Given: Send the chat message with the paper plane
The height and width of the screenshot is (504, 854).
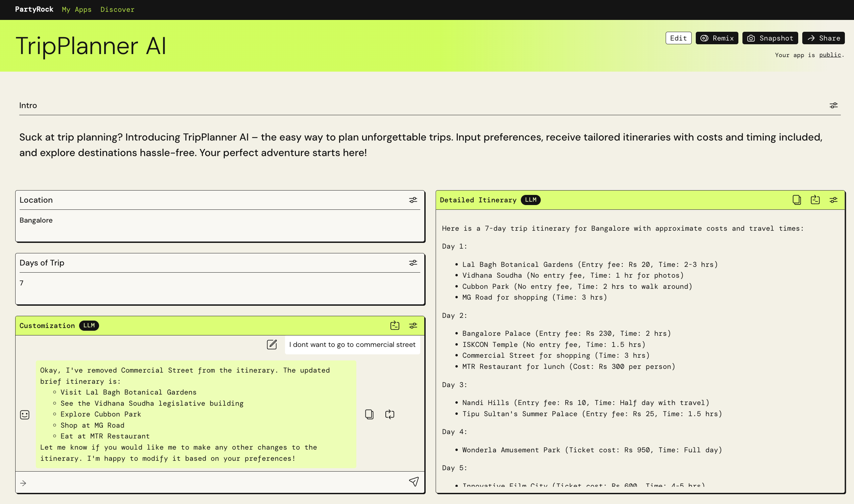Looking at the screenshot, I should (413, 482).
